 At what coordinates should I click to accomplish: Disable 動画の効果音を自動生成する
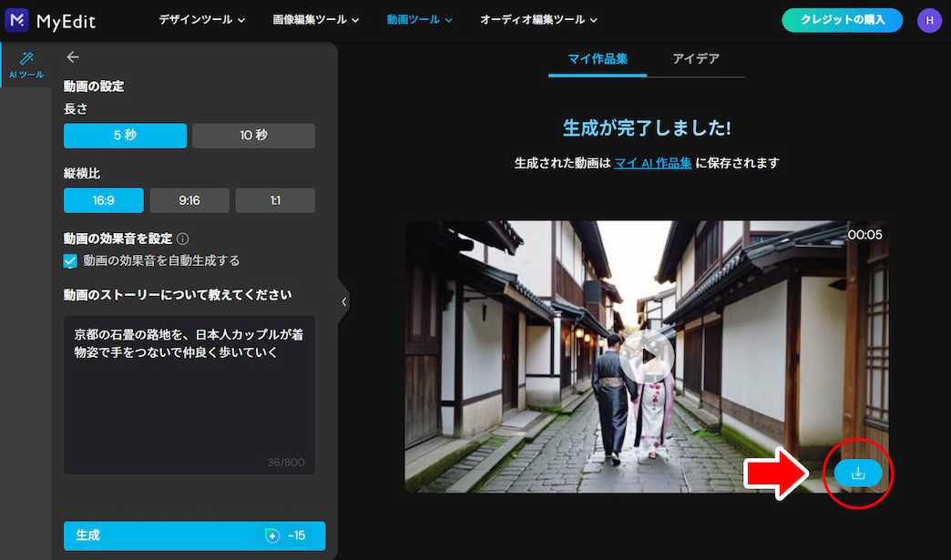70,260
